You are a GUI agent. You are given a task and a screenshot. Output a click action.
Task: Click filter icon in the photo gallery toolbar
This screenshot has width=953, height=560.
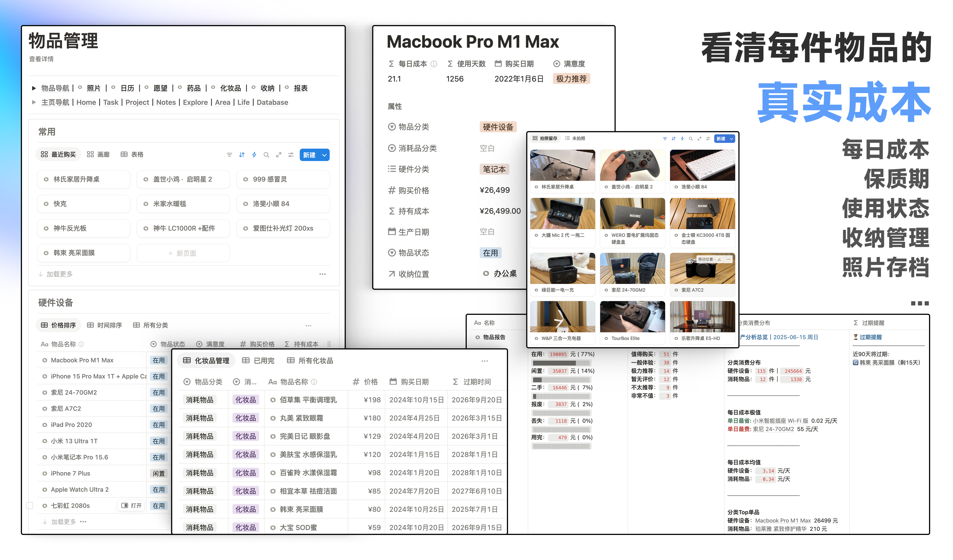(x=665, y=139)
